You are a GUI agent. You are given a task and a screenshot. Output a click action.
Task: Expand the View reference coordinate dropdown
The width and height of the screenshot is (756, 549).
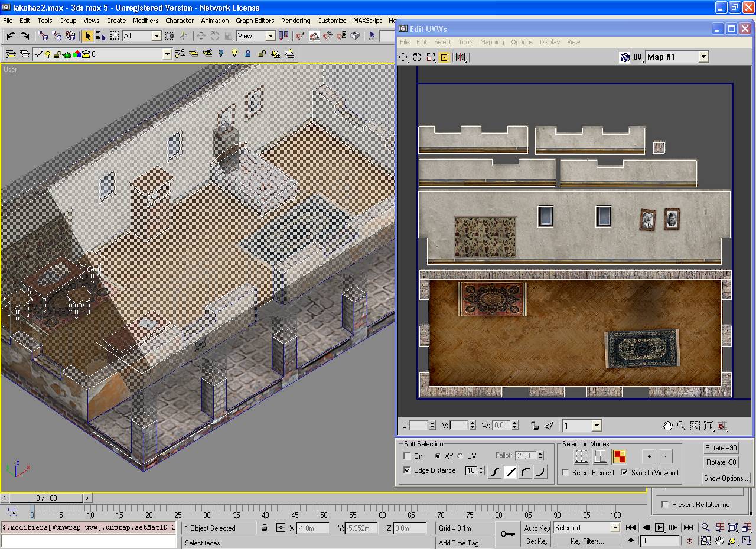[x=271, y=36]
